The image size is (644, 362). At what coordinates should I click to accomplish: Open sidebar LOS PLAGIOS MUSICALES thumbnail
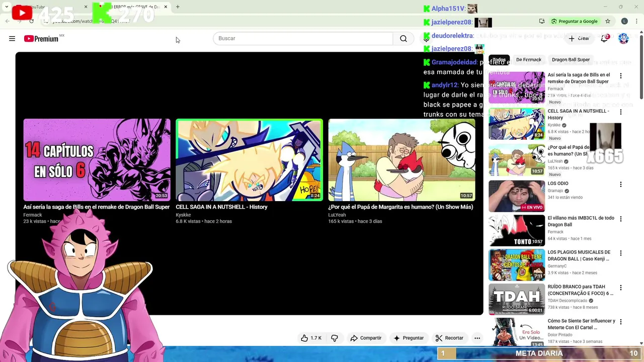click(517, 265)
